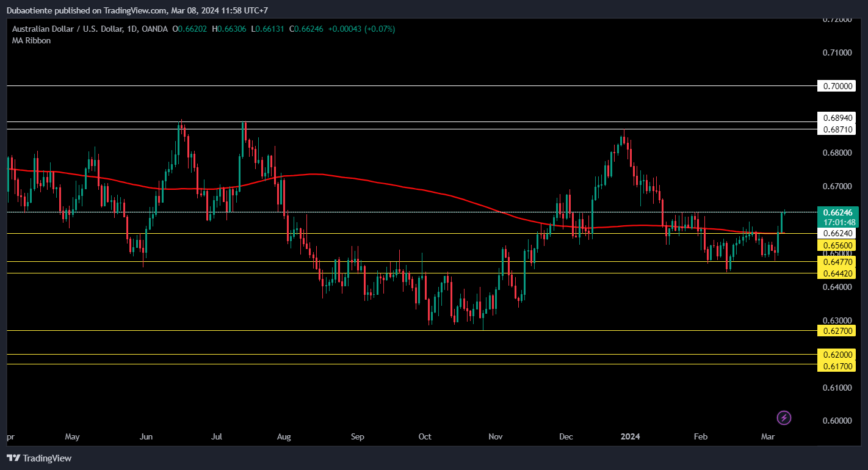Click the current price 0.66246 tag
Viewport: 868px width, 470px height.
point(837,212)
